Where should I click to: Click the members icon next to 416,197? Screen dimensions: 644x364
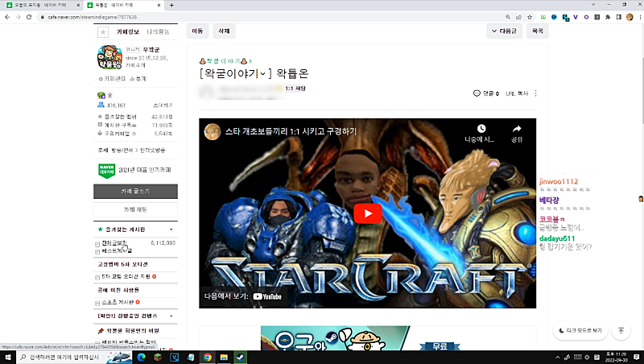click(101, 105)
